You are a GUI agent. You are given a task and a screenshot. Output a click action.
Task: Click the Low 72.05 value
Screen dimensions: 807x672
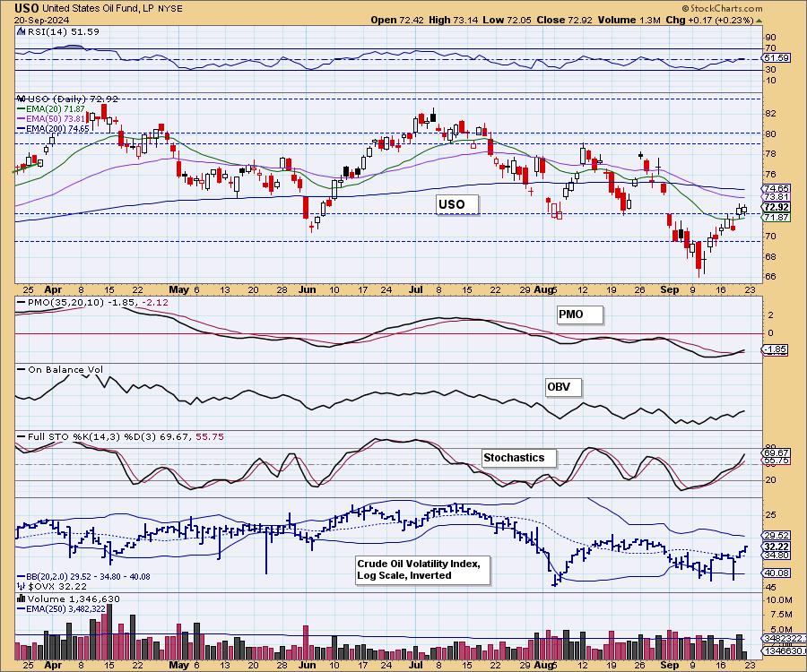point(507,20)
